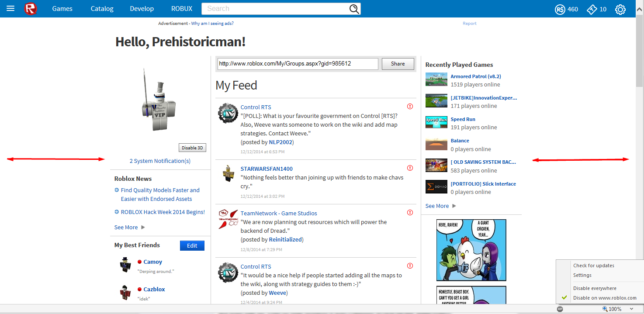Open the hamburger navigation menu
644x314 pixels.
(x=10, y=9)
